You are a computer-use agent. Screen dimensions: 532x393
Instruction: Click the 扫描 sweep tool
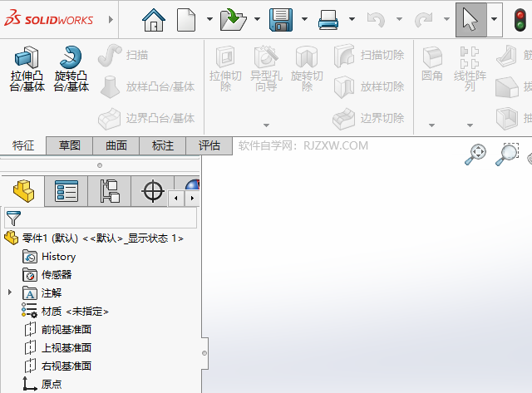pos(123,56)
